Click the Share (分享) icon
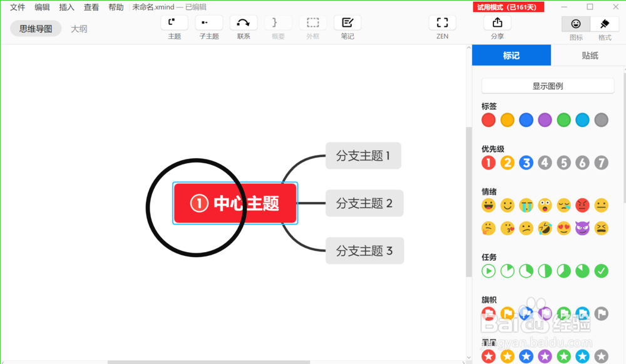The width and height of the screenshot is (626, 364). point(497,23)
